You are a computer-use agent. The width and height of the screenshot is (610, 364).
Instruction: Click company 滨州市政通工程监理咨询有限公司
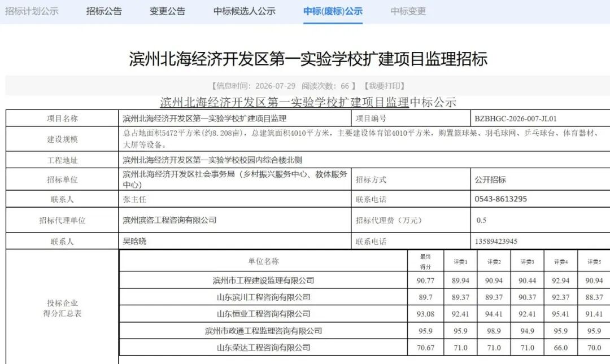(263, 331)
